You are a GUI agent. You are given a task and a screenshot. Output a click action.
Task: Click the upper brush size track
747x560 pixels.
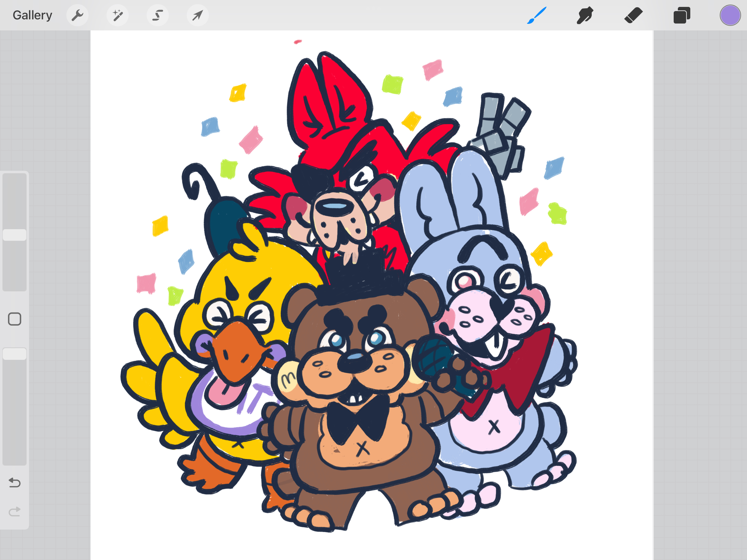(x=15, y=200)
